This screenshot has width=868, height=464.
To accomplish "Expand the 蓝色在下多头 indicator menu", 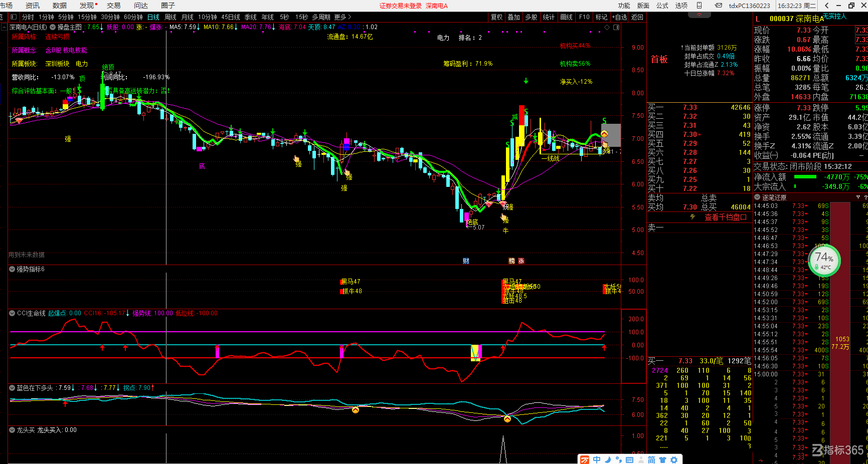I will point(12,388).
